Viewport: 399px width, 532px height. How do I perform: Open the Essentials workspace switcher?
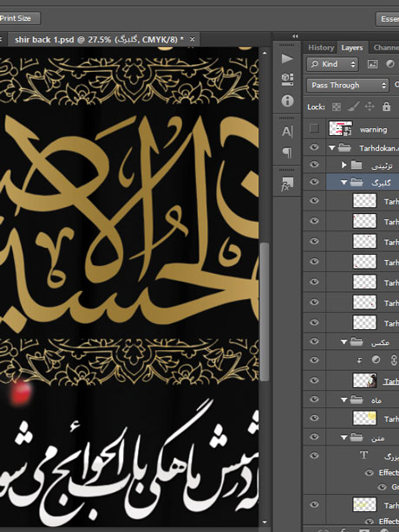pos(388,19)
